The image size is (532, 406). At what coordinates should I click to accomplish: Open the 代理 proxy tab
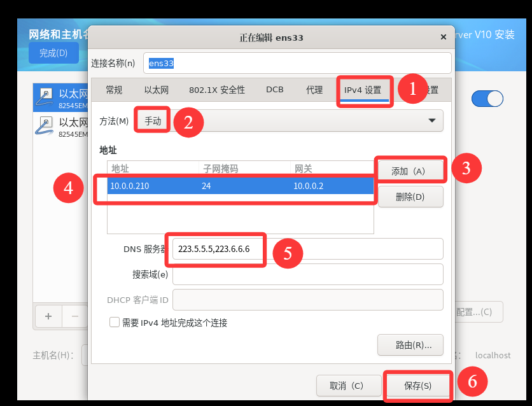pyautogui.click(x=314, y=90)
